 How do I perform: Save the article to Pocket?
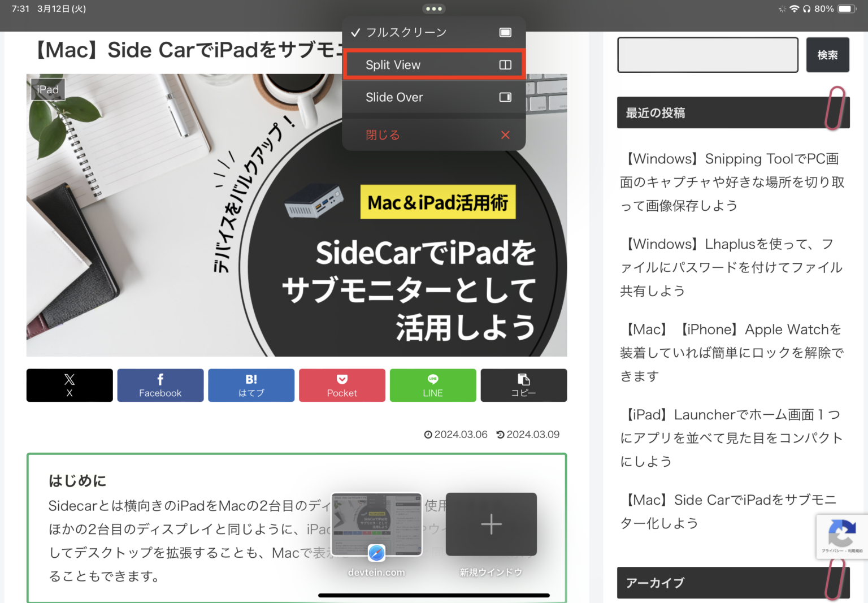(341, 385)
